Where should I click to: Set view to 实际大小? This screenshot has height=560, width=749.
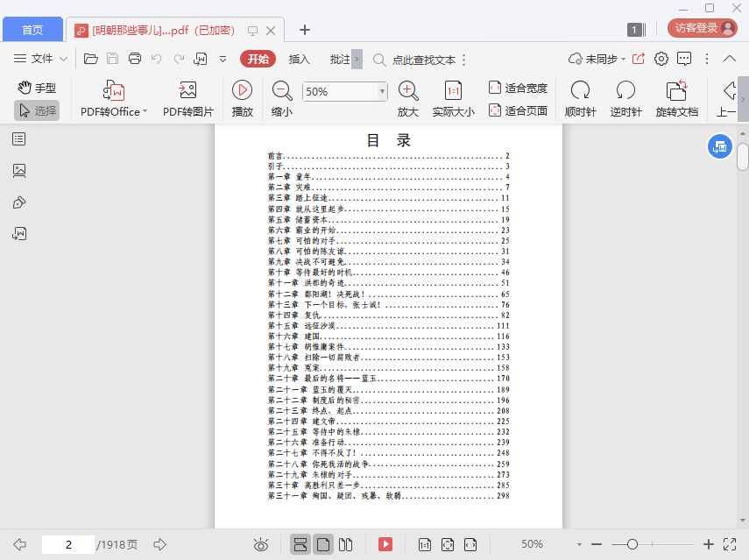453,99
